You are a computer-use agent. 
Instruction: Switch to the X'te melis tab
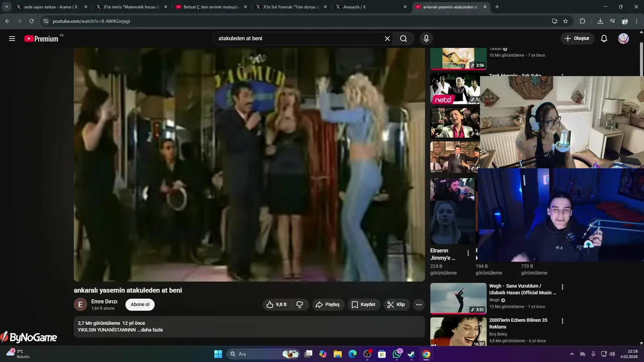pos(131,7)
